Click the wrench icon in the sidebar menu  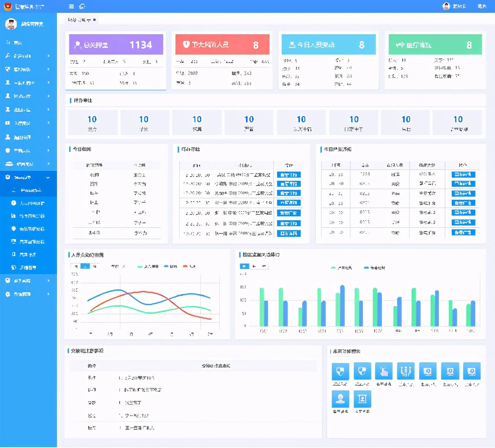[x=8, y=56]
